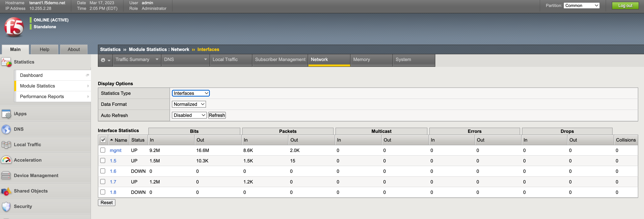The height and width of the screenshot is (219, 644).
Task: Switch to the About tab
Action: [x=74, y=49]
